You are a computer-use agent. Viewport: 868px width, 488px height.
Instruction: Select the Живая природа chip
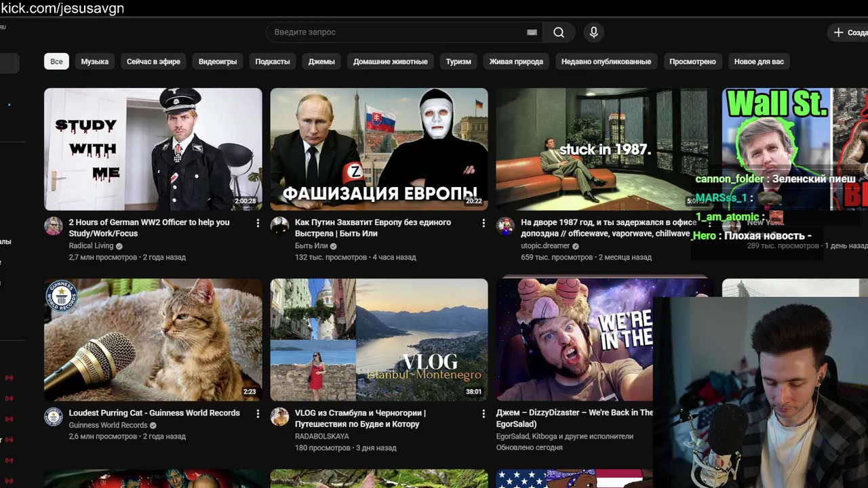[x=516, y=62]
